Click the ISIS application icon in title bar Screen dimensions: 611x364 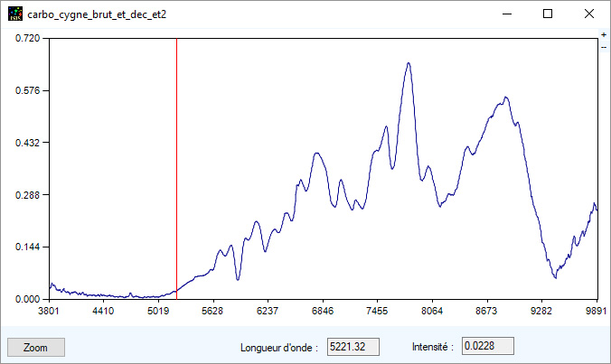pyautogui.click(x=15, y=14)
